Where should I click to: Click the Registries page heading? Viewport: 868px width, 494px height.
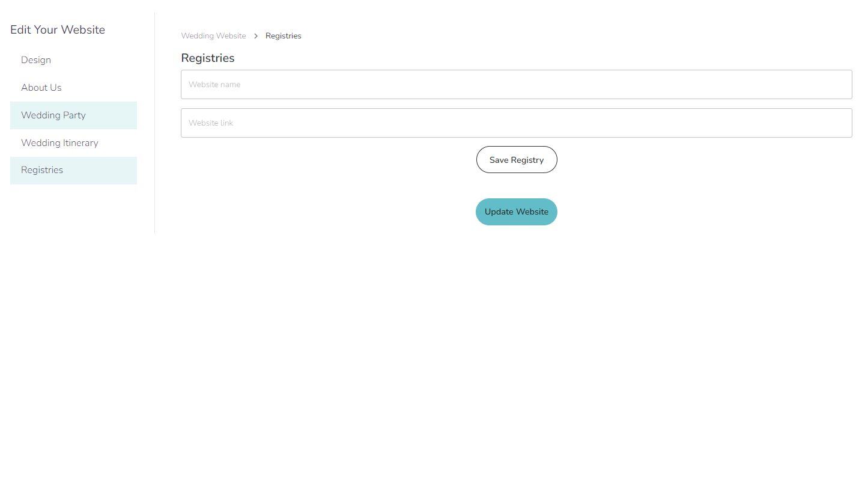coord(208,58)
